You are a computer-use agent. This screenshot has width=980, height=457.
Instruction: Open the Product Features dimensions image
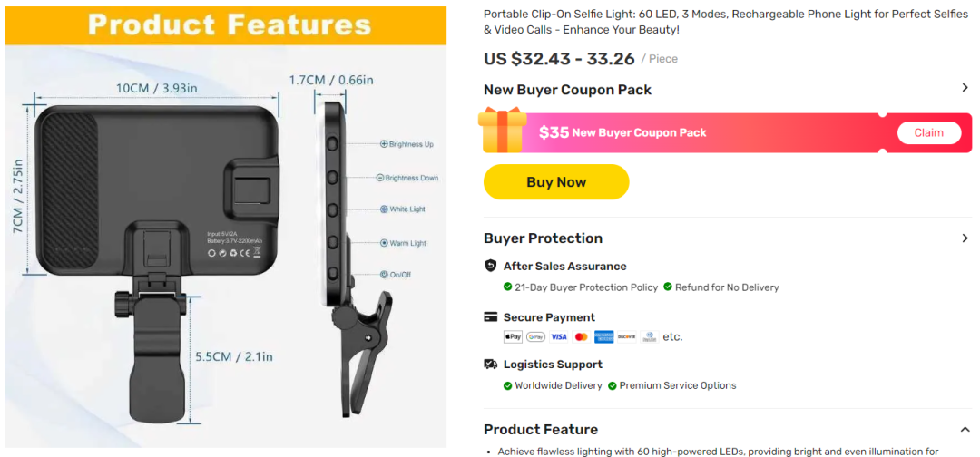point(225,227)
